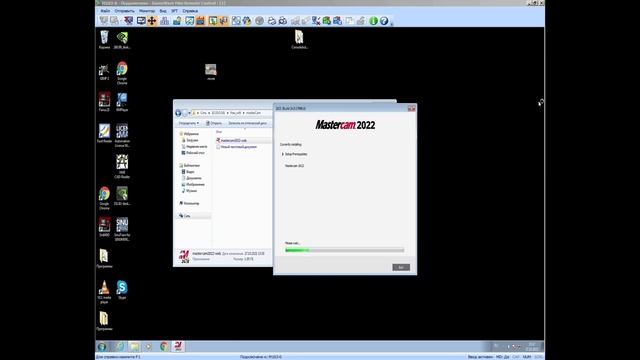Screen dimensions: 640x360
Task: Close the Mastercam 2022 installer window
Action: tap(411, 108)
